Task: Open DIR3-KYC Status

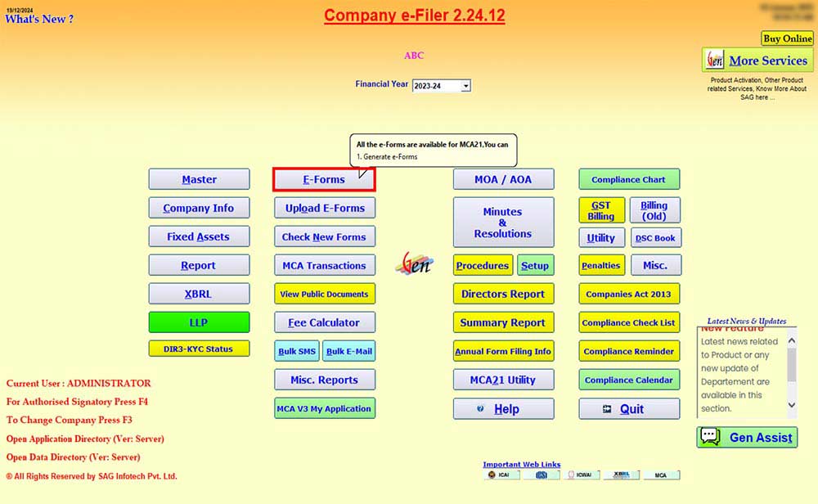Action: [199, 349]
